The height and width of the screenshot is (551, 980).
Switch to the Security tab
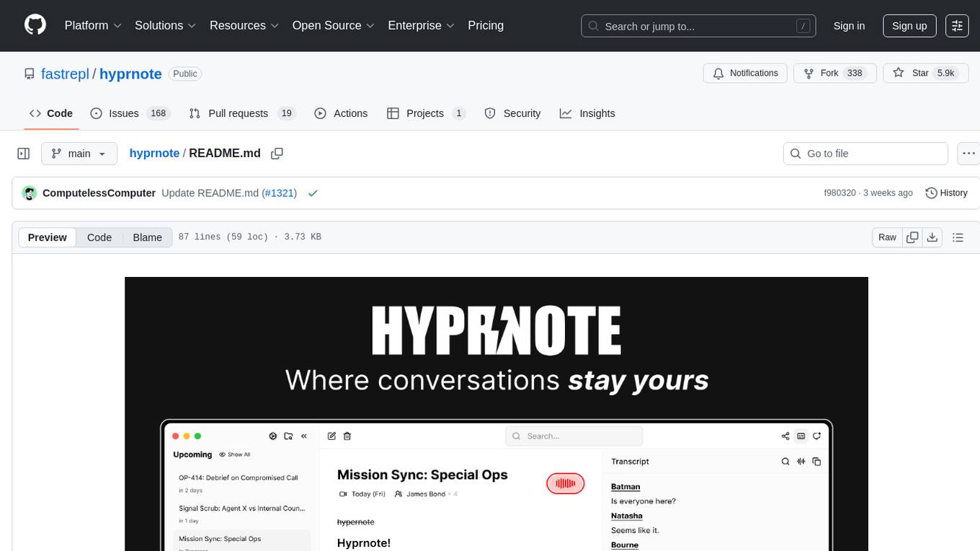pyautogui.click(x=512, y=113)
